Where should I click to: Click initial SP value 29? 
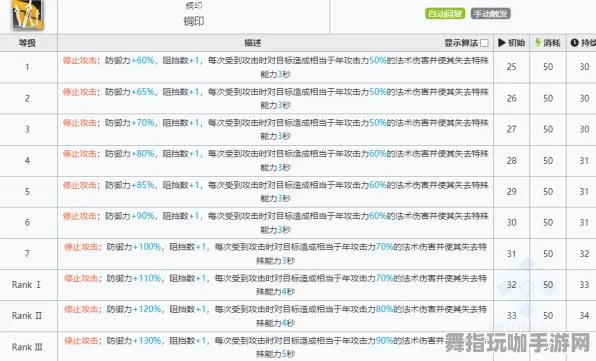[512, 192]
